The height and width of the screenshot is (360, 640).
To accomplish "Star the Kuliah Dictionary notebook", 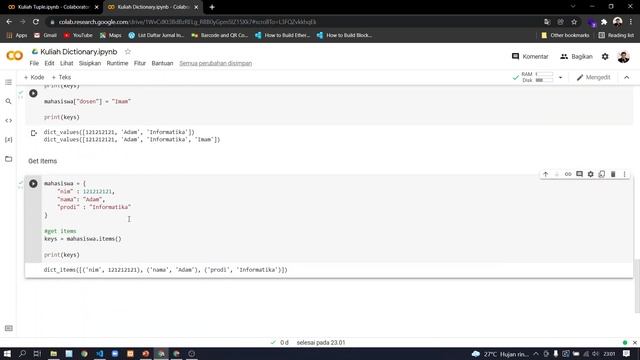I will pos(128,51).
